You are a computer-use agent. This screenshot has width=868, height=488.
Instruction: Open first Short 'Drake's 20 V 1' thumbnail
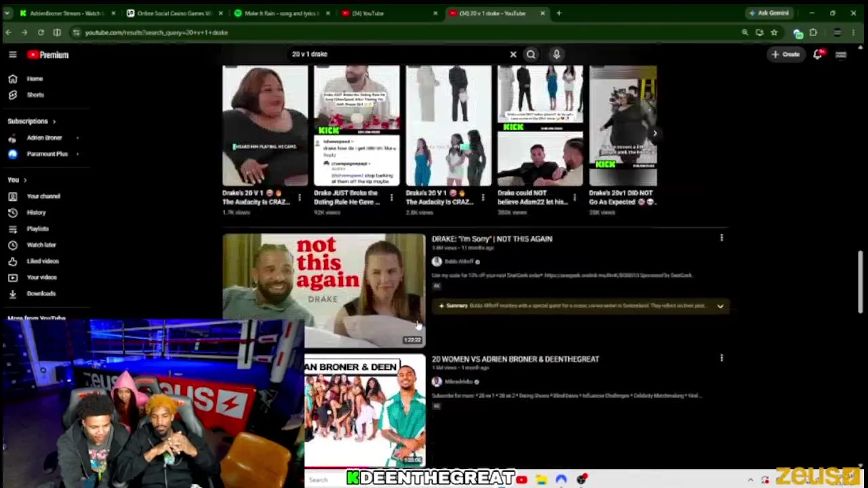pyautogui.click(x=264, y=126)
